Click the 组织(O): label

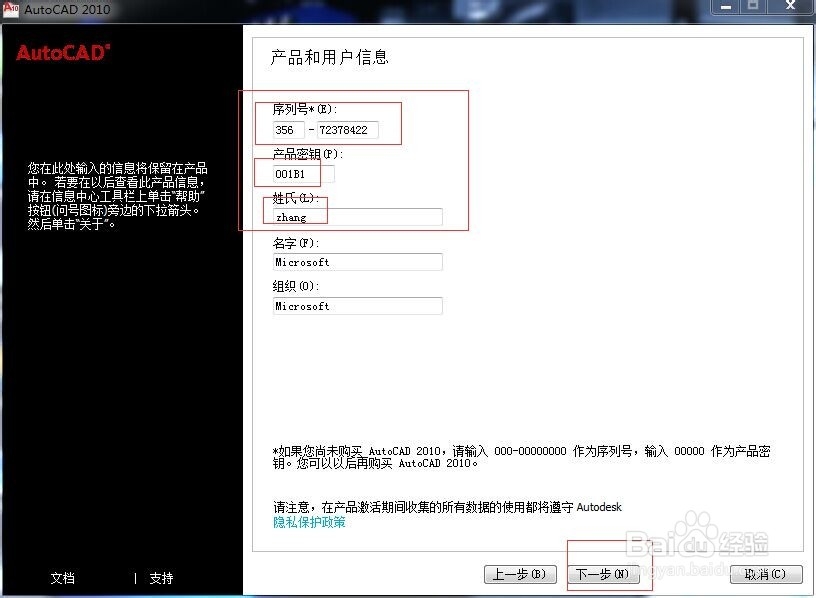296,286
